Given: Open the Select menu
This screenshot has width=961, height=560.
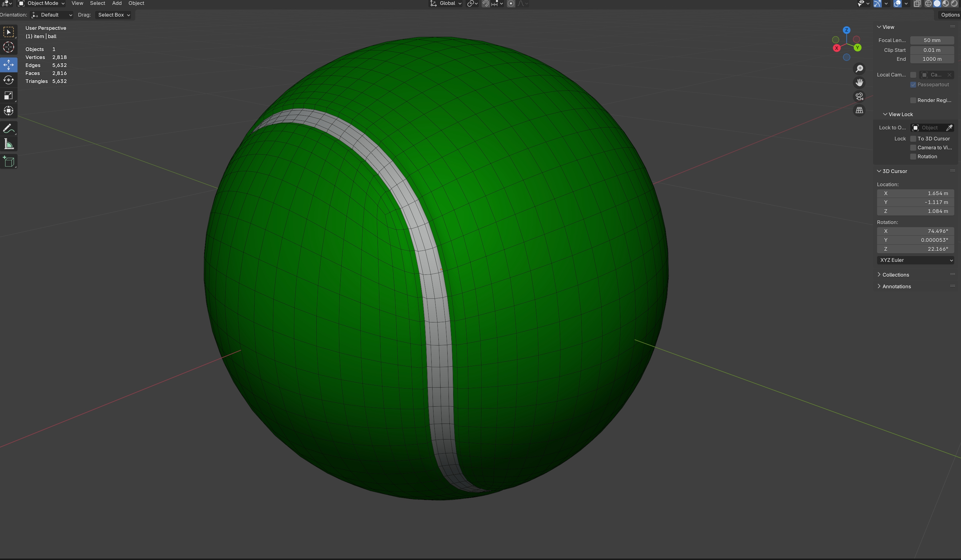Looking at the screenshot, I should [x=97, y=3].
